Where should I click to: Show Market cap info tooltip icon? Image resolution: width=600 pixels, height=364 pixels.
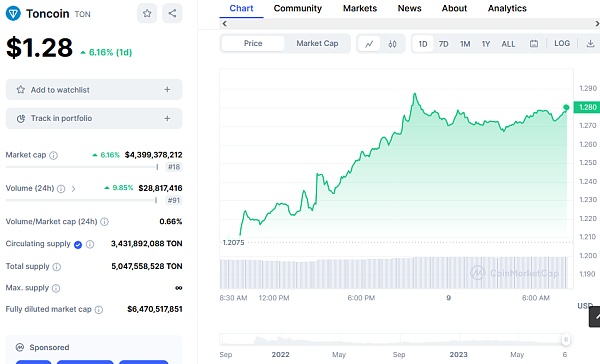54,155
